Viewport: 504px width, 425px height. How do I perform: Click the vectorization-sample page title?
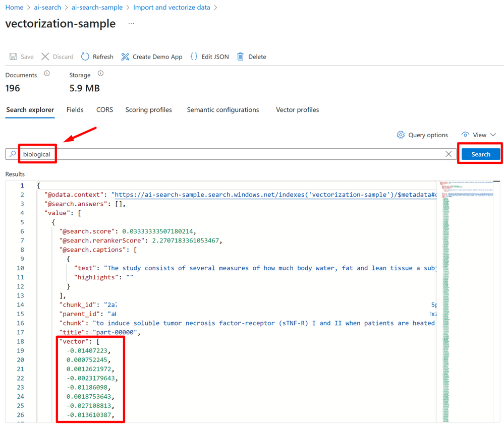coord(61,24)
